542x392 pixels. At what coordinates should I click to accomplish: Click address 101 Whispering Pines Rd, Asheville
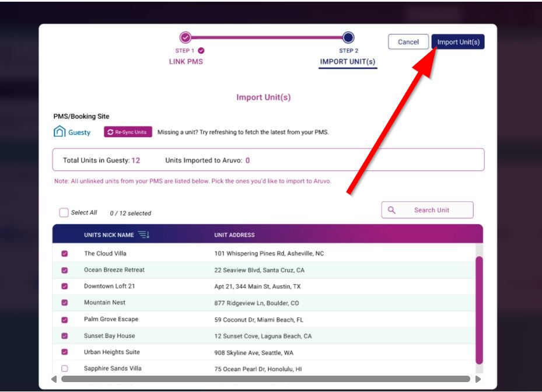(269, 253)
